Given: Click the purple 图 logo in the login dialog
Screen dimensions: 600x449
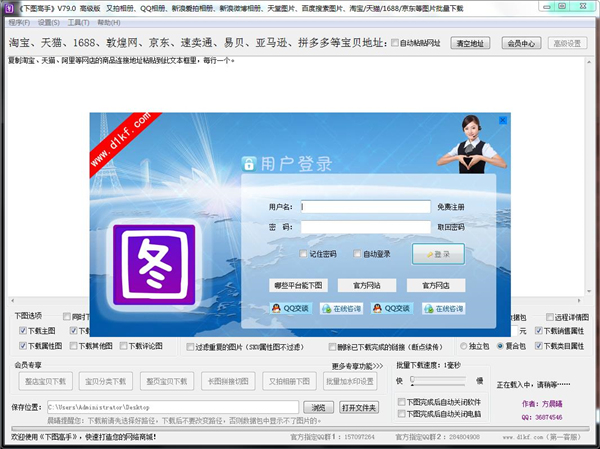Looking at the screenshot, I should point(154,265).
